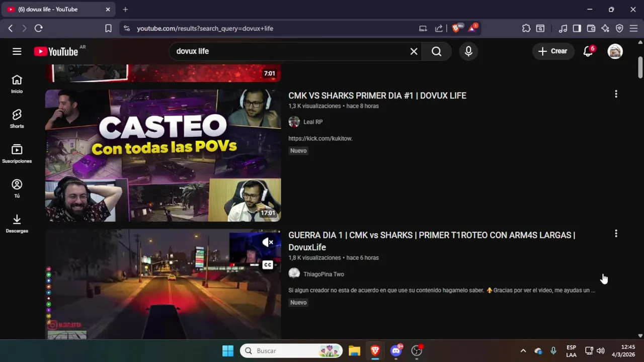Open Brave VPN shield icon
Screen dimensions: 644x362
pyautogui.click(x=619, y=29)
